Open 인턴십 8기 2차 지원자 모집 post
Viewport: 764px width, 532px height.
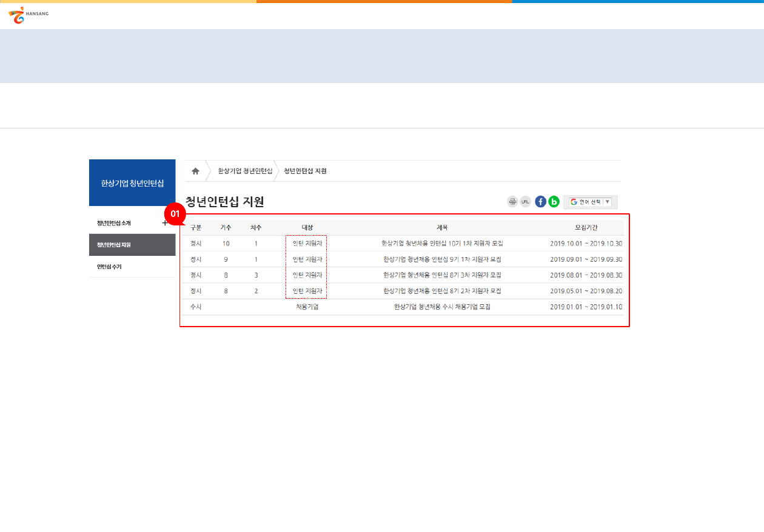click(442, 291)
